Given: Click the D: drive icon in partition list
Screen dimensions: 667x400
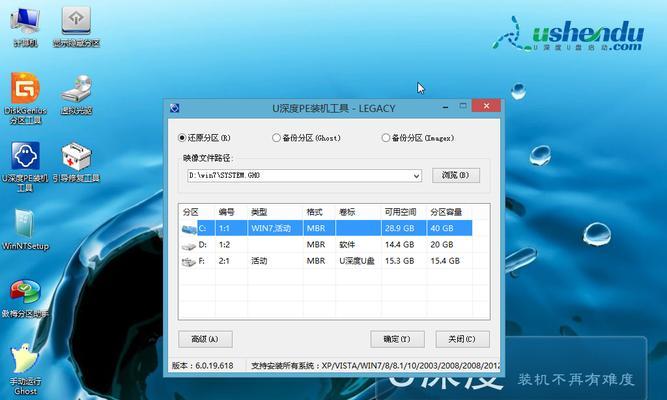Looking at the screenshot, I should click(188, 245).
